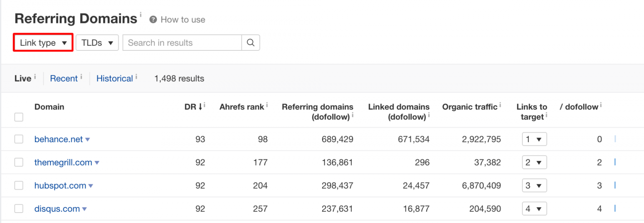Expand the arrow menu next to behance.net
This screenshot has width=644, height=223.
[88, 139]
